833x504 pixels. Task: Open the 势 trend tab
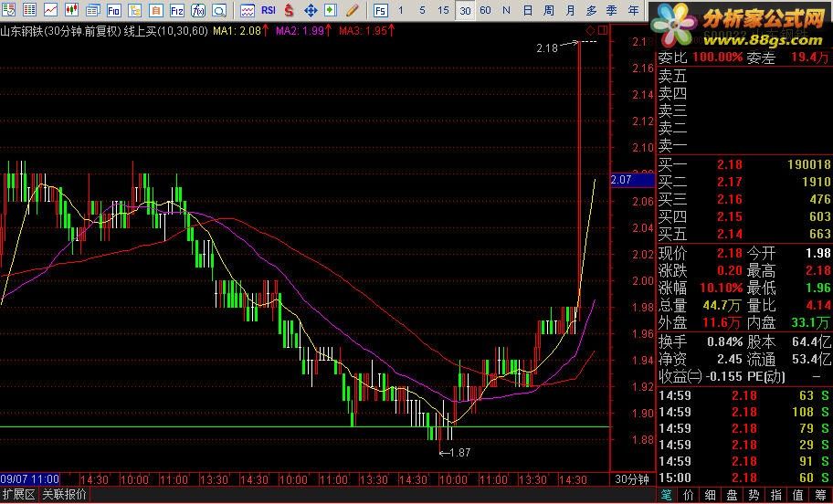pos(754,495)
